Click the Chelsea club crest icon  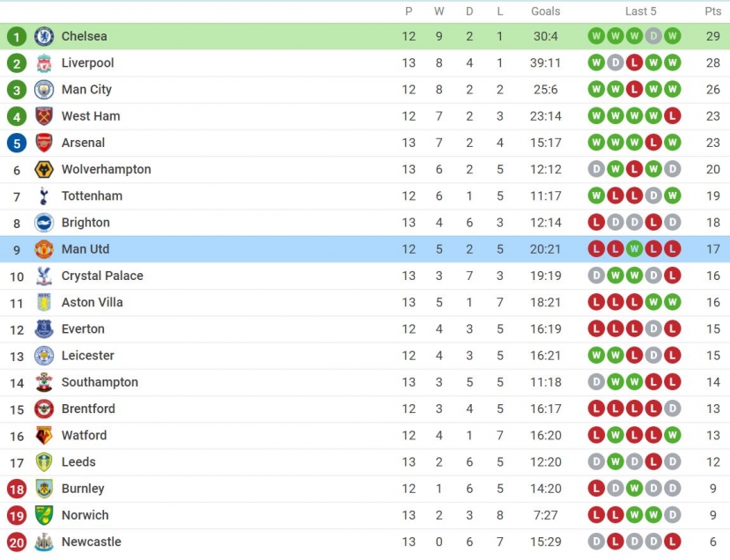point(44,36)
